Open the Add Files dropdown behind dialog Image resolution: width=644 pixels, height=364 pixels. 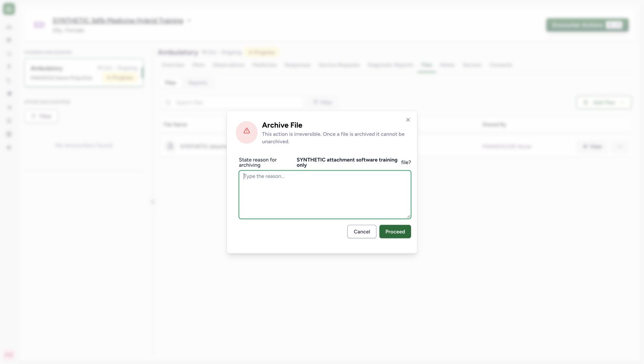[x=604, y=102]
